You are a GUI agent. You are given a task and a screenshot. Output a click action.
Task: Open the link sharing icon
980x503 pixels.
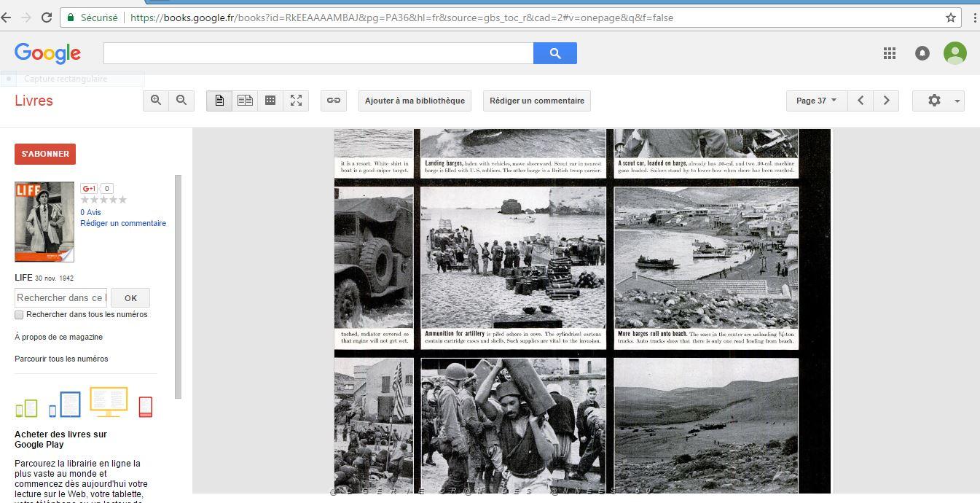tap(334, 101)
